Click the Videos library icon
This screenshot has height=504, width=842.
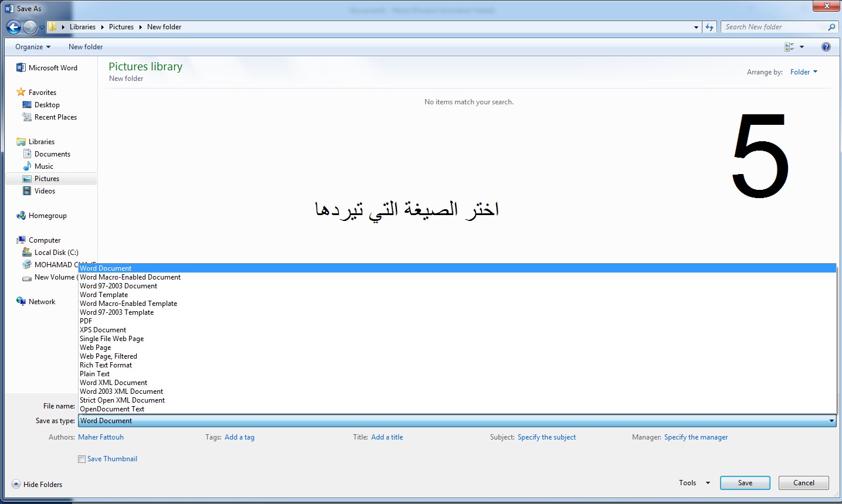tap(27, 190)
